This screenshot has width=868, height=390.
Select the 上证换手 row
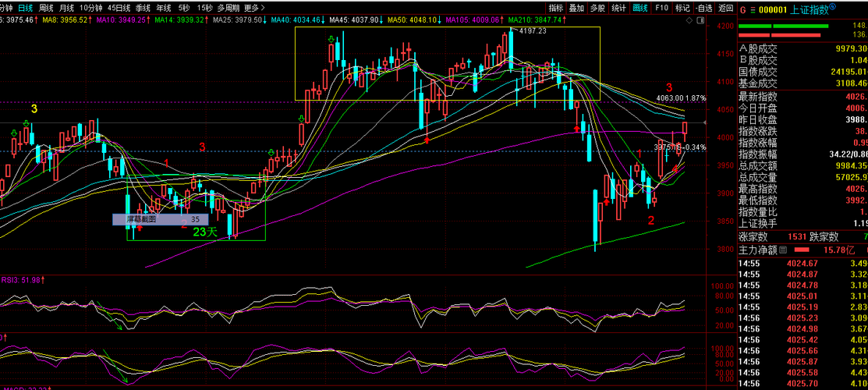pos(802,223)
